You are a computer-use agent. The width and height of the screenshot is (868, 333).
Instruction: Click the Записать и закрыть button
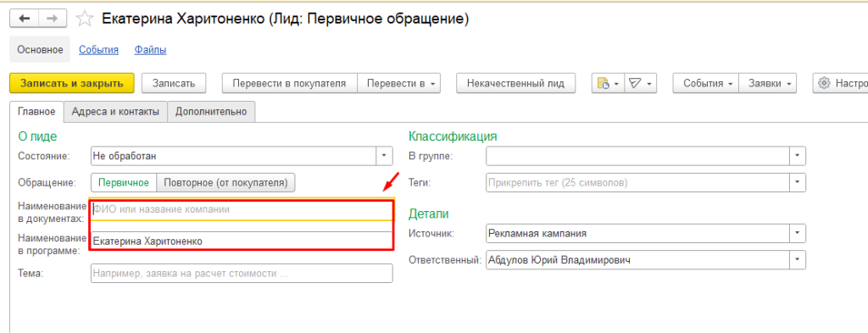click(x=72, y=84)
